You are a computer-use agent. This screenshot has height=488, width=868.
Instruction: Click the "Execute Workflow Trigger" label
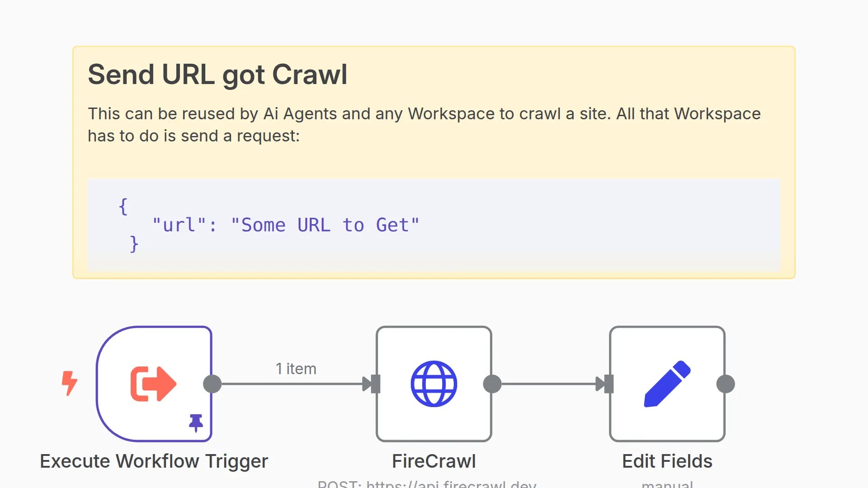point(154,461)
